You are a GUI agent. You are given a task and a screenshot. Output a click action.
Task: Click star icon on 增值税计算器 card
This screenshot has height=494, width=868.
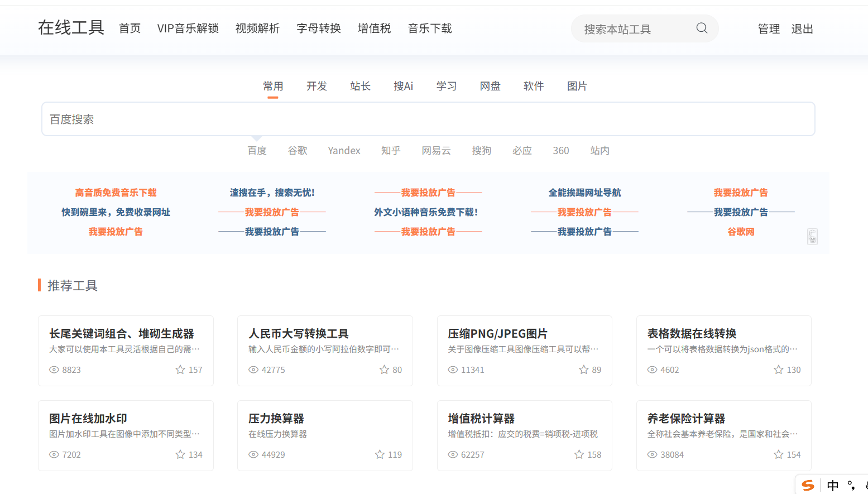(x=579, y=454)
